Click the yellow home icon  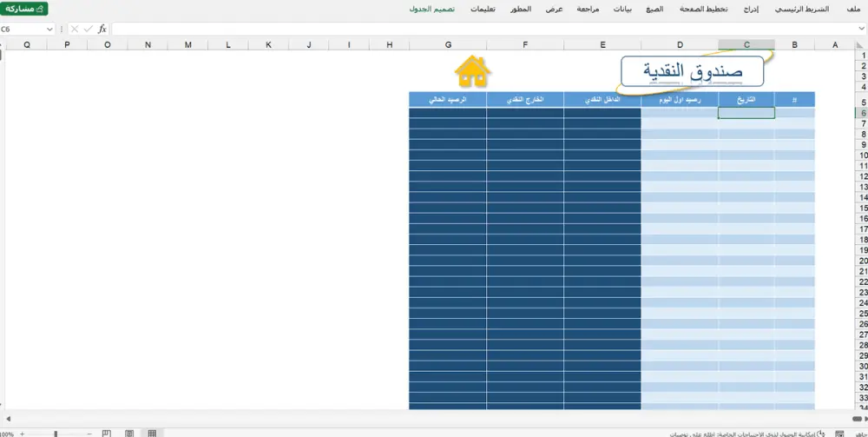click(473, 71)
